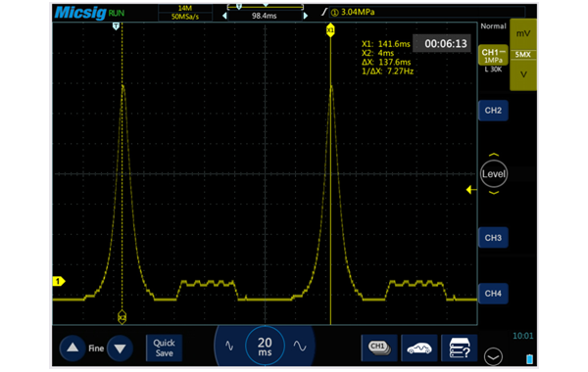Open the help and reference icon
This screenshot has height=372, width=588.
coord(460,349)
